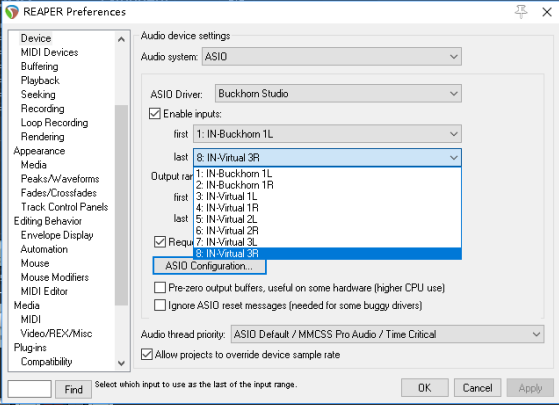Confirm settings with OK button
This screenshot has width=559, height=405.
[425, 388]
